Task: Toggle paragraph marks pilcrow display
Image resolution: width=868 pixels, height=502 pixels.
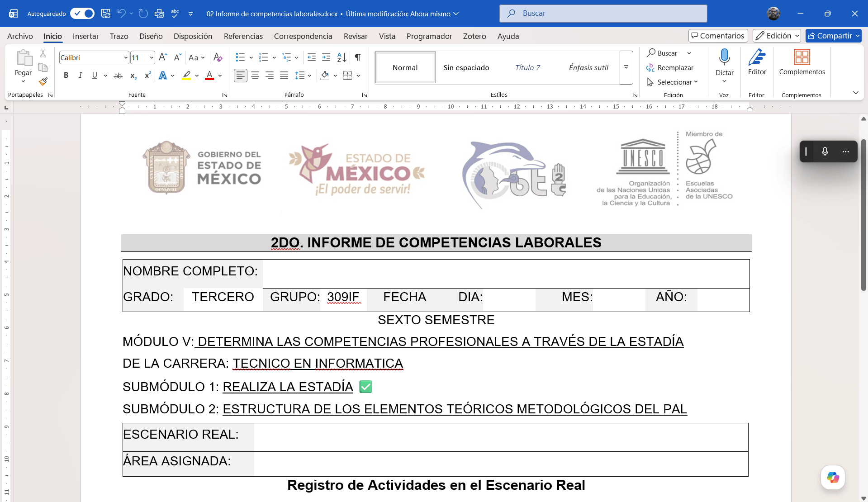Action: pos(358,57)
